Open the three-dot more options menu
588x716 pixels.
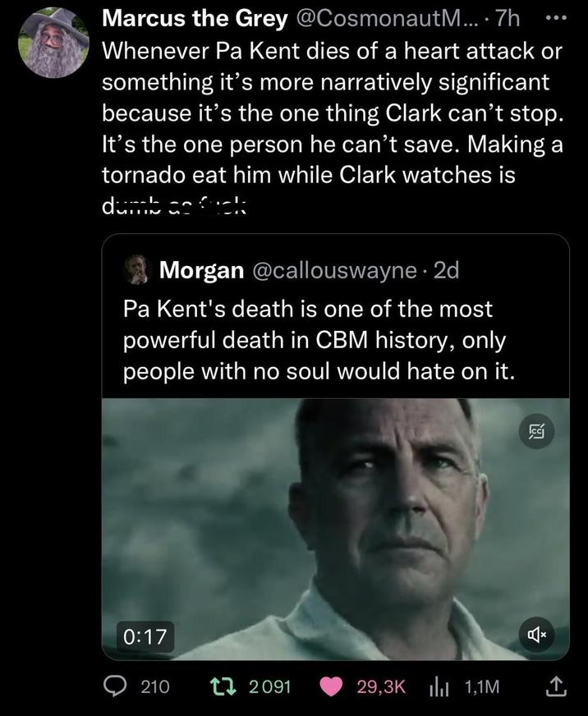559,19
